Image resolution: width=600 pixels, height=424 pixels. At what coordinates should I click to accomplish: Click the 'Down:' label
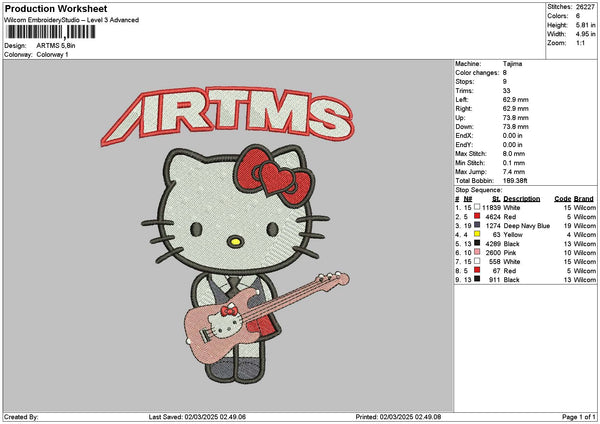(464, 127)
